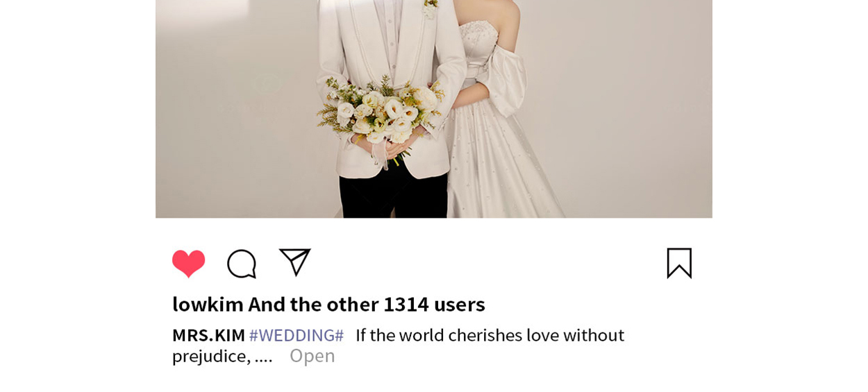This screenshot has width=868, height=392.
Task: Click the boutonniere on the groom's lapel
Action: pyautogui.click(x=431, y=8)
